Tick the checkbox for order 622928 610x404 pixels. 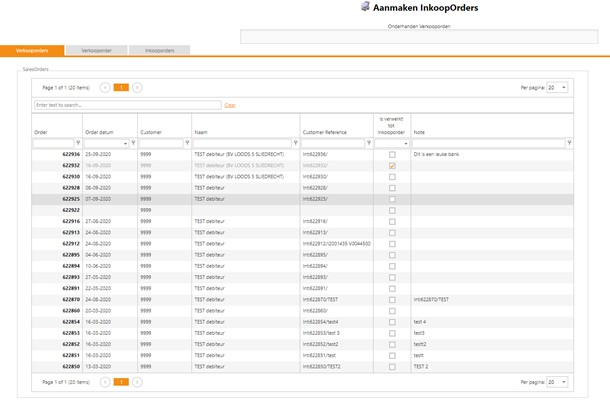point(392,188)
